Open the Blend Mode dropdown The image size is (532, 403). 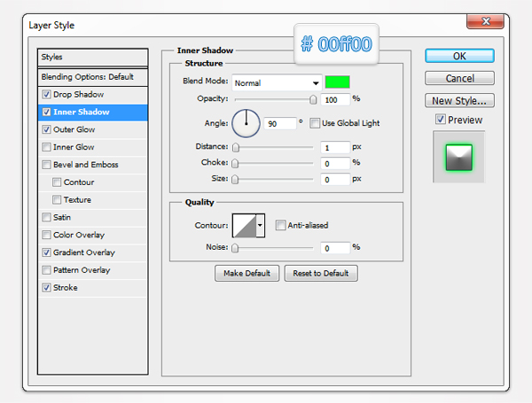276,82
